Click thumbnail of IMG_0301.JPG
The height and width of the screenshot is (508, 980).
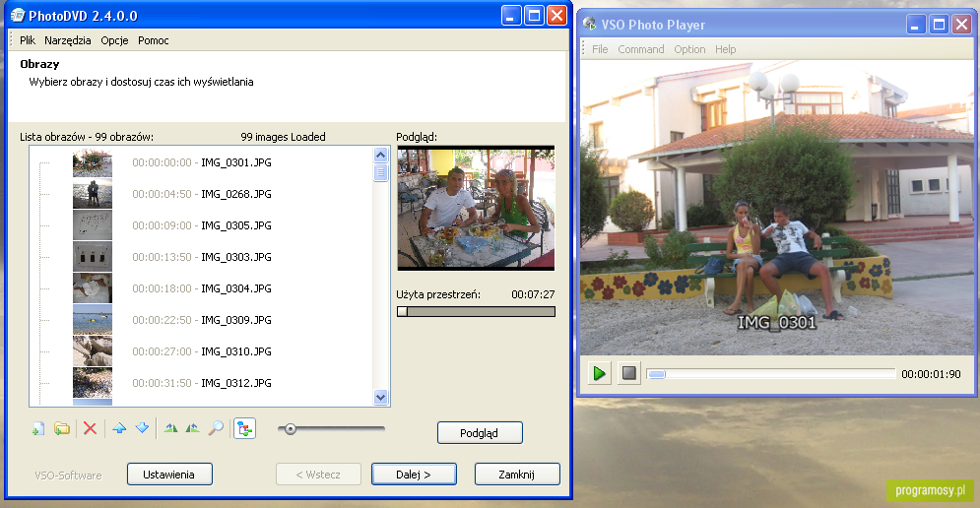93,162
